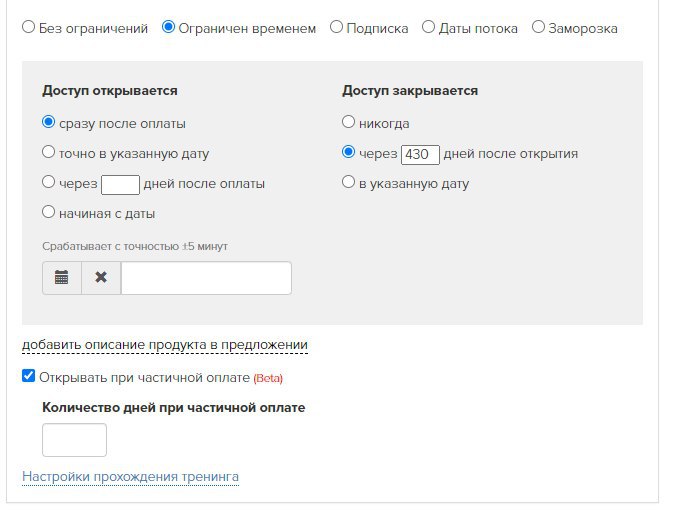Click days-after-payment input field

click(x=120, y=185)
